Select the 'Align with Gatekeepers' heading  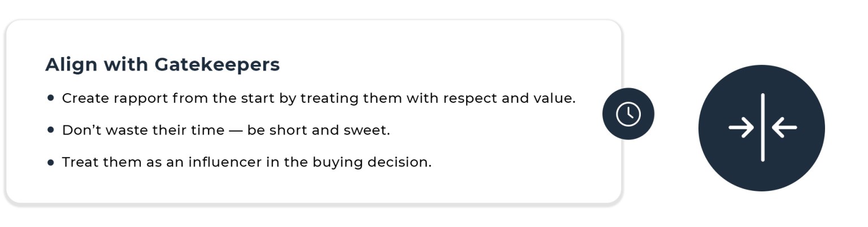tap(162, 64)
